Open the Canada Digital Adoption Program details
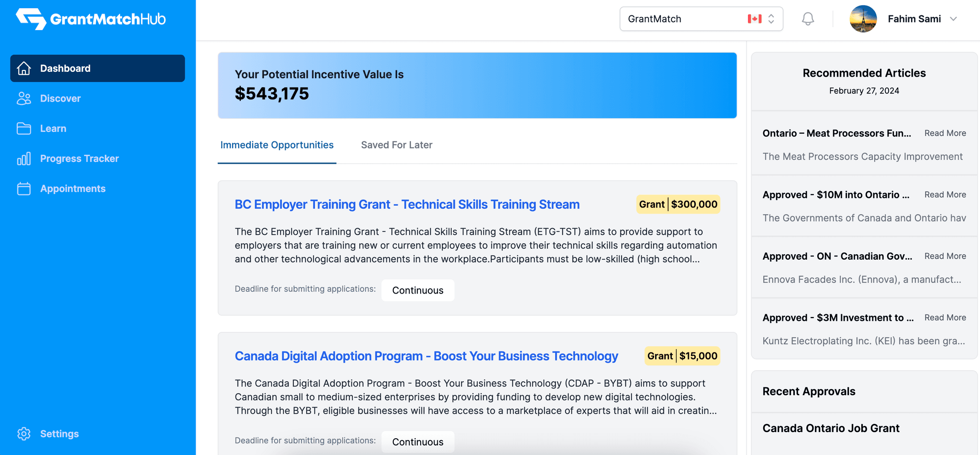980x455 pixels. click(x=426, y=356)
